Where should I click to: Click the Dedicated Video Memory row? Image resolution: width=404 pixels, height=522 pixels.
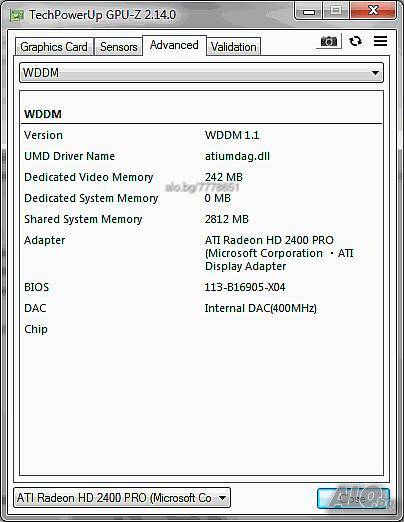coord(201,177)
